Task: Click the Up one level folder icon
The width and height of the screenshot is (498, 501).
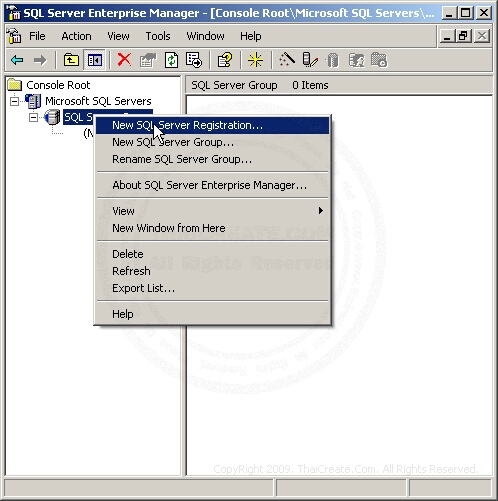Action: point(71,60)
